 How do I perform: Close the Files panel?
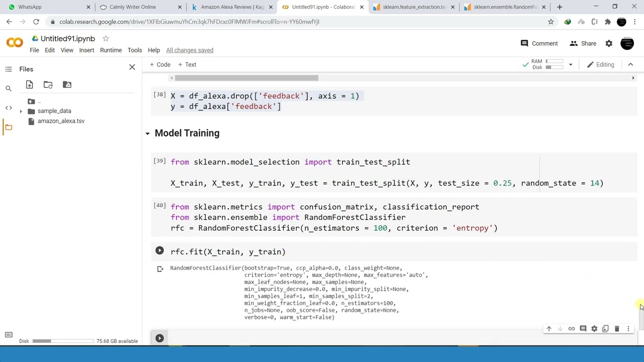point(132,67)
